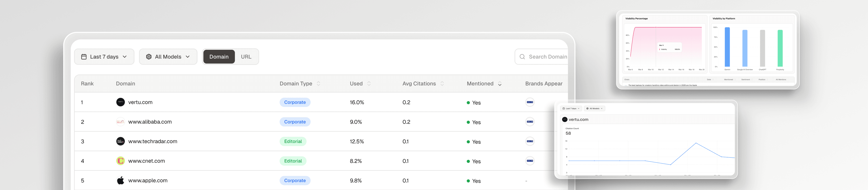Switch to the Domain view tab
This screenshot has height=190, width=868.
coord(219,57)
